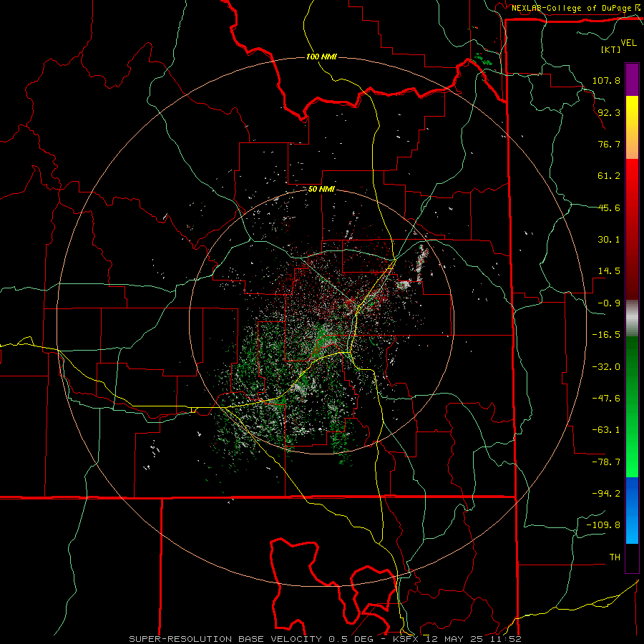The image size is (644, 644).
Task: Select the 76.7 velocity scale value
Action: pyautogui.click(x=609, y=144)
